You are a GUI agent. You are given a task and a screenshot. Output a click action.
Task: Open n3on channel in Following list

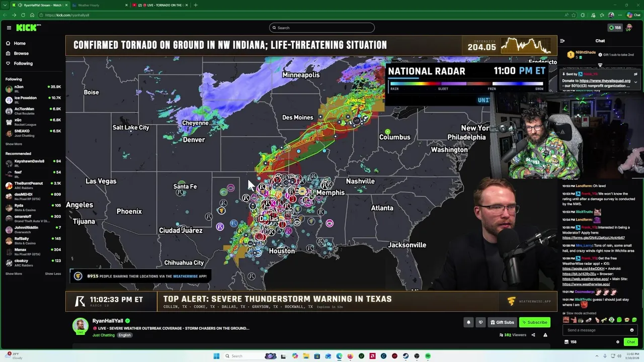coord(33,88)
